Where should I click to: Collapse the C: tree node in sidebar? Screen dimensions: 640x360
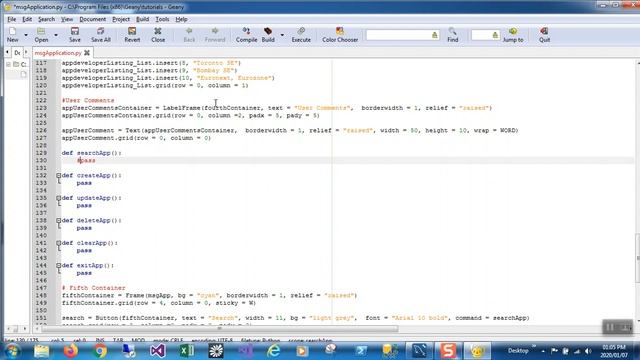[x=8, y=64]
